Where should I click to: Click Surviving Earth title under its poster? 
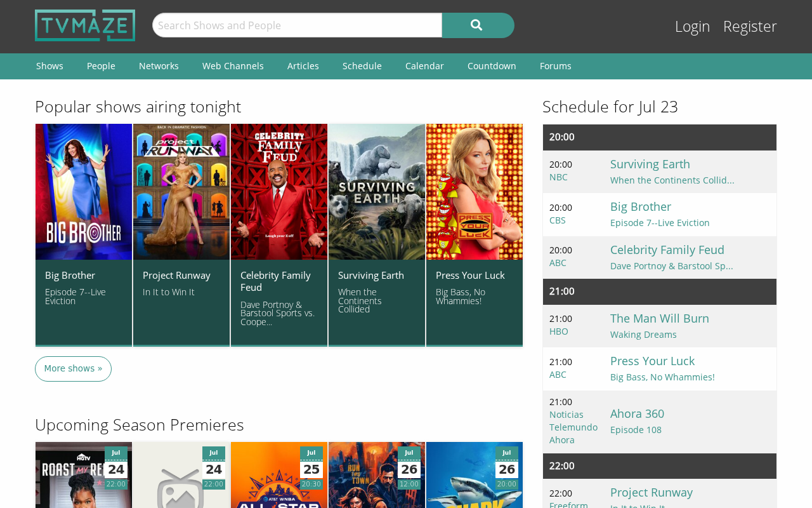371,275
